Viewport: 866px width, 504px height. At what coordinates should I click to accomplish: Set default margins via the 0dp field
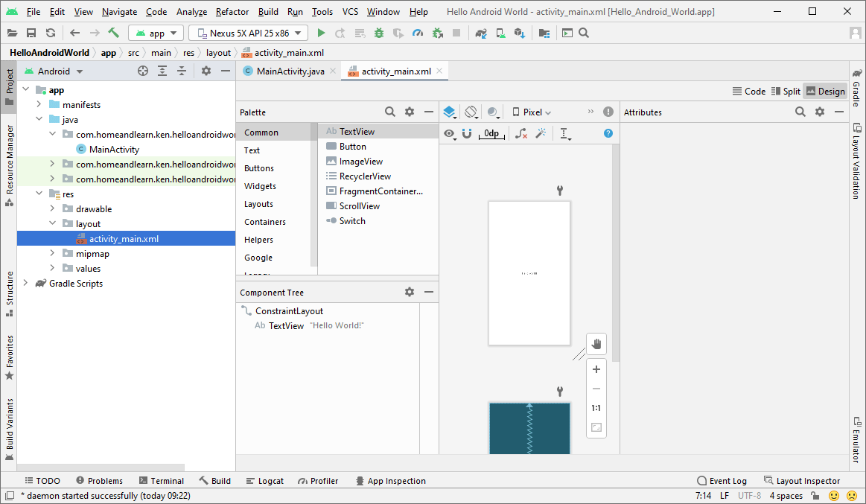pyautogui.click(x=491, y=133)
